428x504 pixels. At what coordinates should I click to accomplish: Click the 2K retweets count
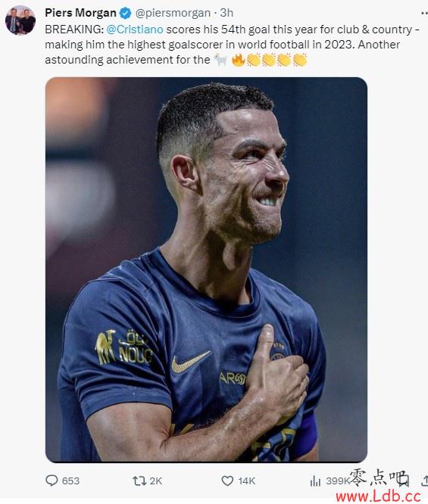tap(156, 481)
